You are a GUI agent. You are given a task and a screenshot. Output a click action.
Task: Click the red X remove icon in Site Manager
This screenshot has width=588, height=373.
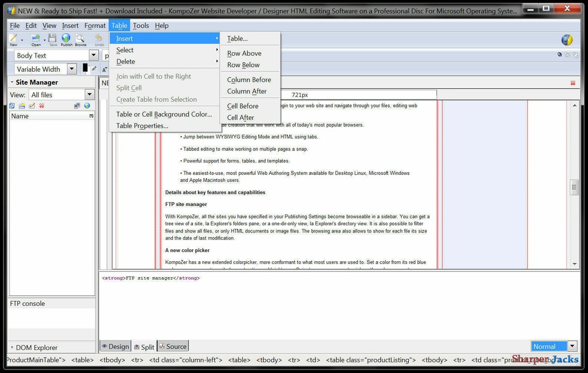41,105
